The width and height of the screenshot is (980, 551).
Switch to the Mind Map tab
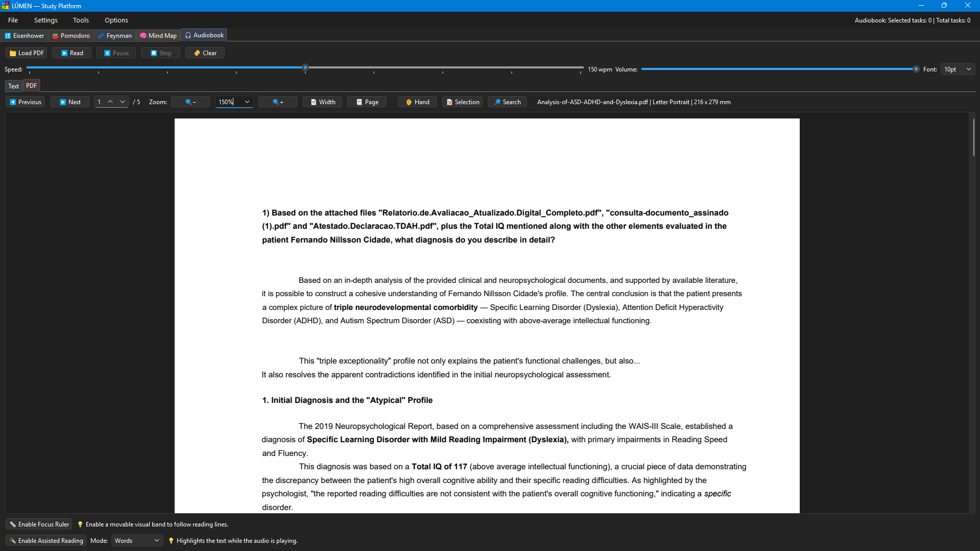(158, 36)
